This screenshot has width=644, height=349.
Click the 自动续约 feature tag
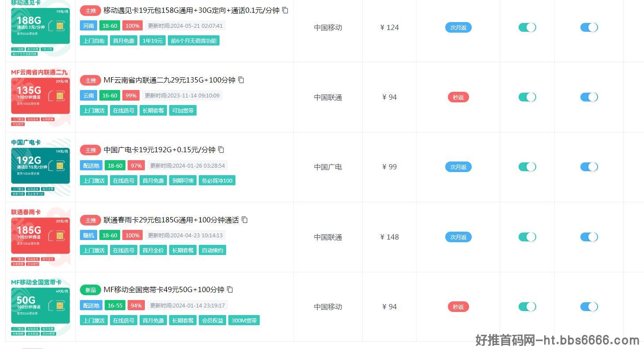pyautogui.click(x=212, y=250)
